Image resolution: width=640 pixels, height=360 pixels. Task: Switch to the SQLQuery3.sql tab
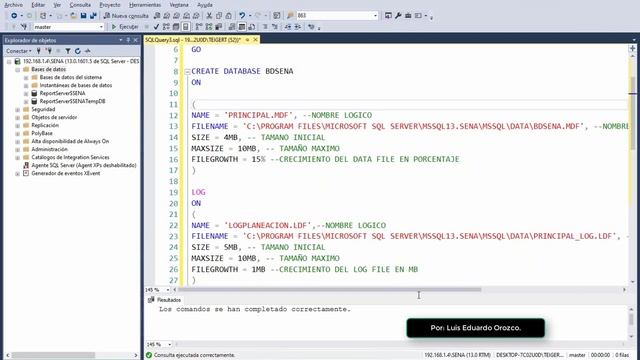point(193,40)
